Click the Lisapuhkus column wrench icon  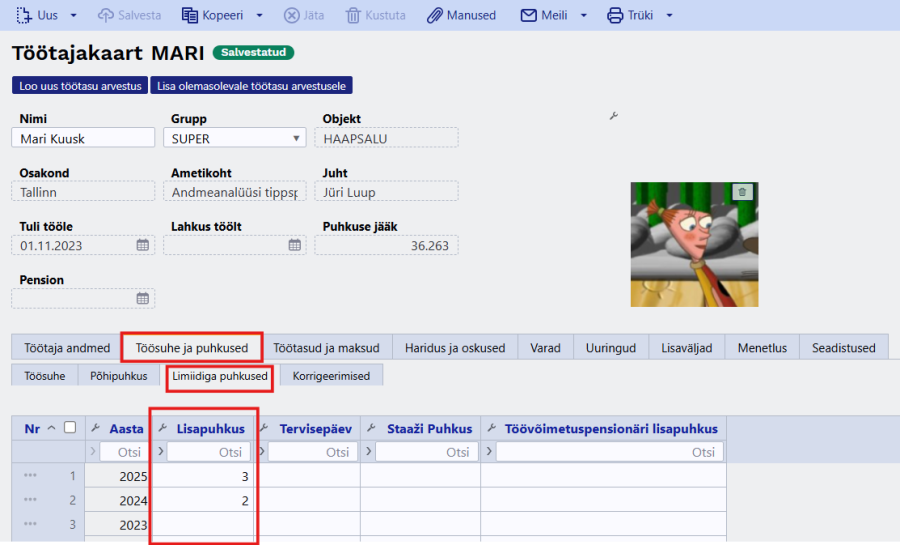tap(163, 429)
